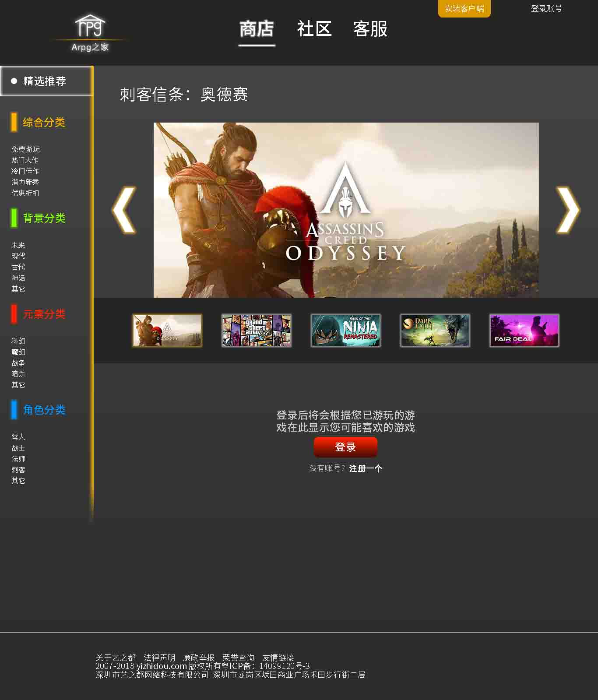
Task: Select the 潜力新秀 category
Action: [25, 182]
